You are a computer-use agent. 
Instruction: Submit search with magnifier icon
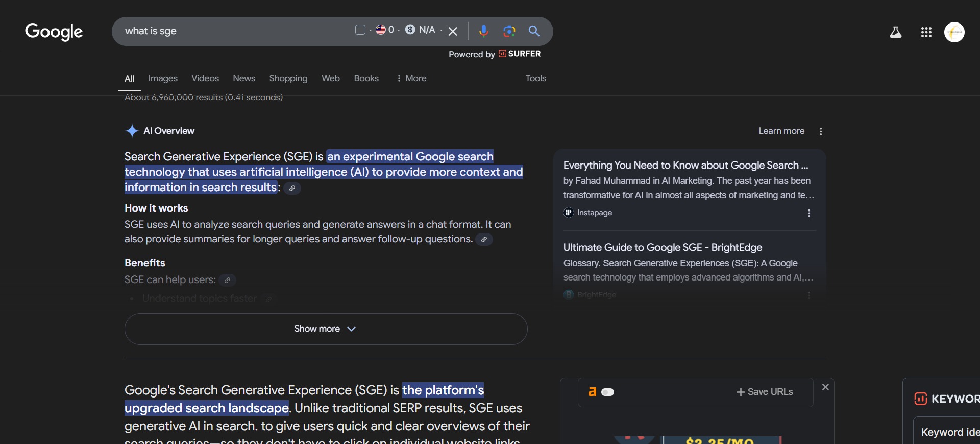tap(534, 31)
